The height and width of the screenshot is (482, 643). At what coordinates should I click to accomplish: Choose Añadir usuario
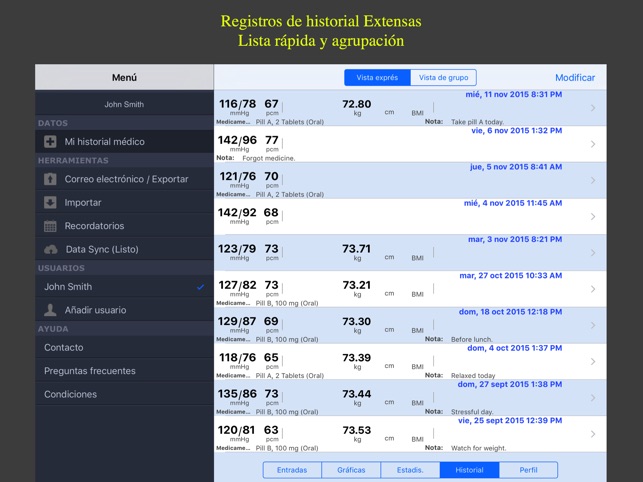click(x=124, y=310)
